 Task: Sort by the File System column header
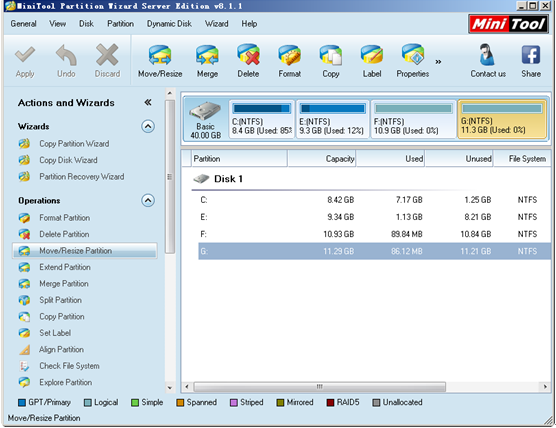tap(522, 159)
